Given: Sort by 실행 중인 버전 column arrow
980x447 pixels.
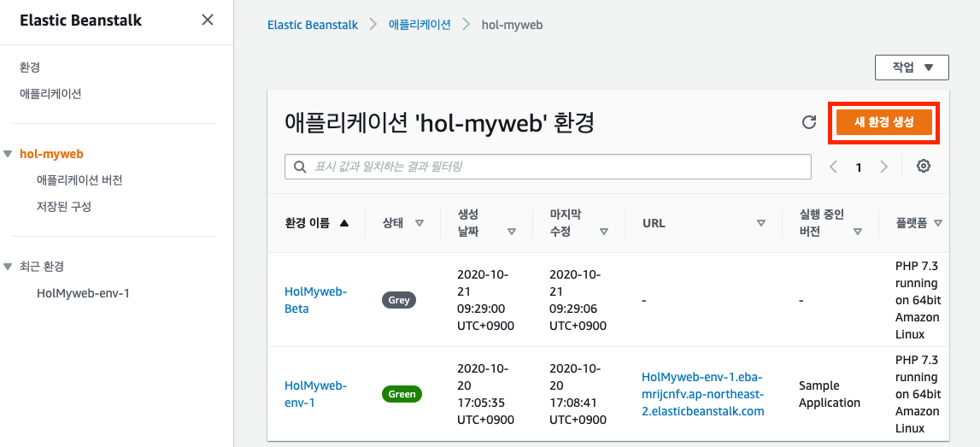Looking at the screenshot, I should click(858, 232).
